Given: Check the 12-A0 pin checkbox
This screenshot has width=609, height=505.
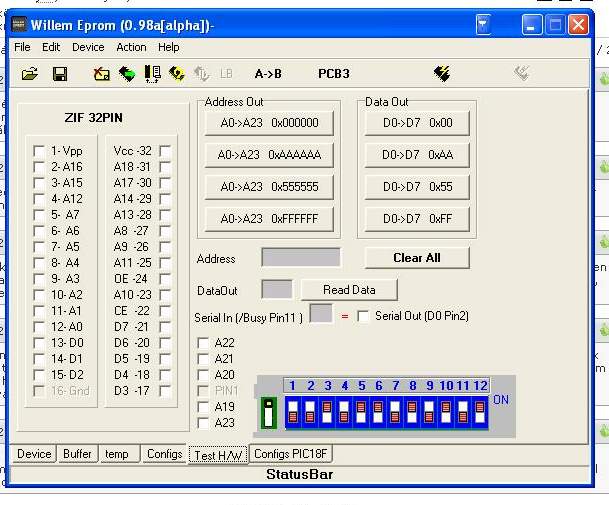Looking at the screenshot, I should pyautogui.click(x=39, y=327).
